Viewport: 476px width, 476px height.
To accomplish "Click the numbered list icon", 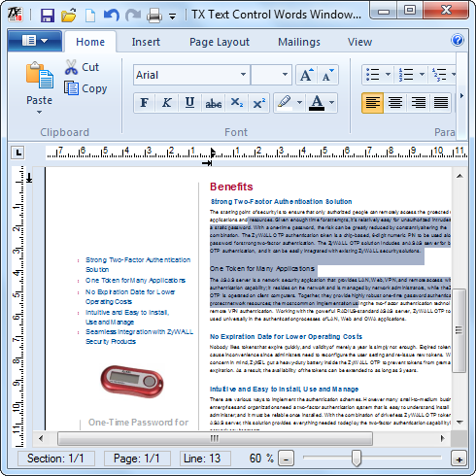I will point(406,75).
